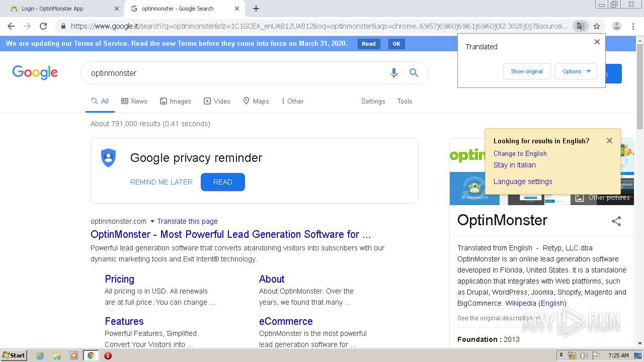Click the translate icon in address bar
The height and width of the screenshot is (362, 644).
tap(580, 26)
